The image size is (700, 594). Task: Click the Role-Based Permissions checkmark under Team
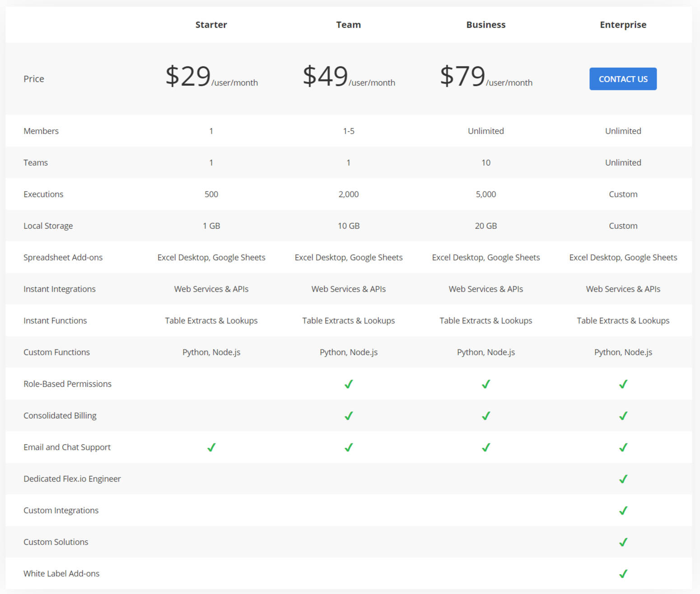[348, 384]
